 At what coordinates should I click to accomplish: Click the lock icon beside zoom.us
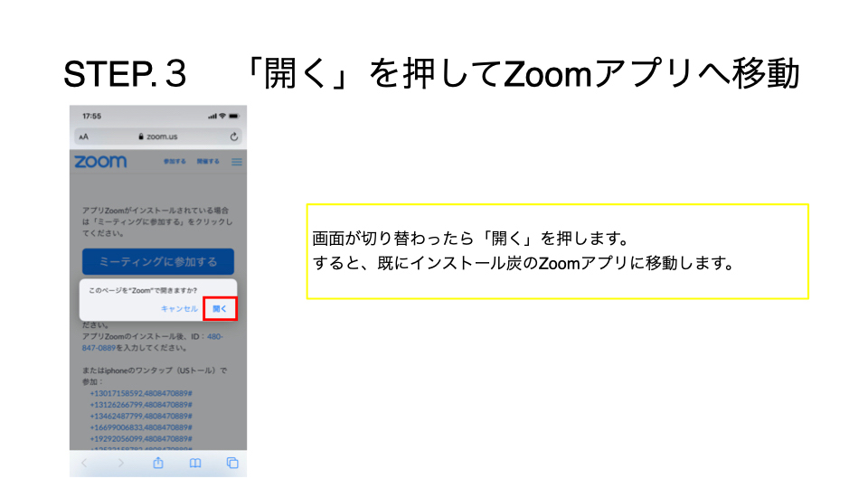point(141,136)
